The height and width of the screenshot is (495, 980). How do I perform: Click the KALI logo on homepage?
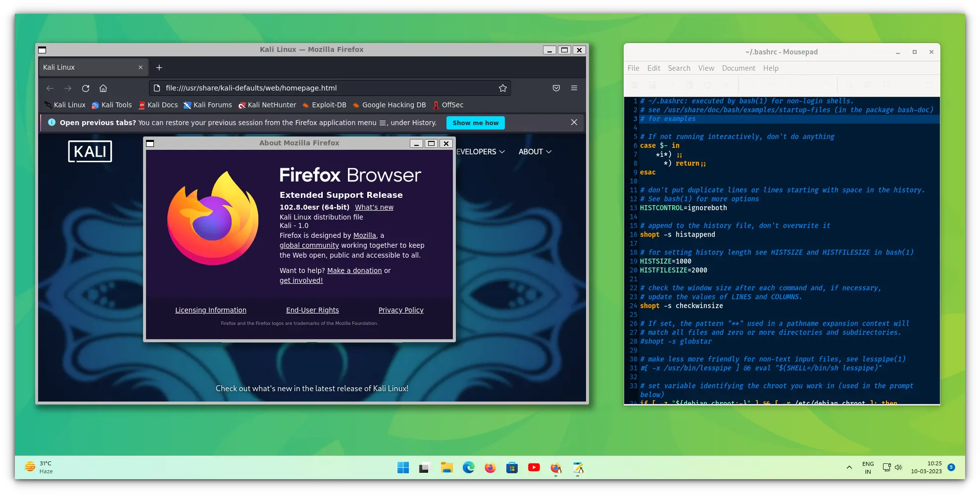point(90,151)
